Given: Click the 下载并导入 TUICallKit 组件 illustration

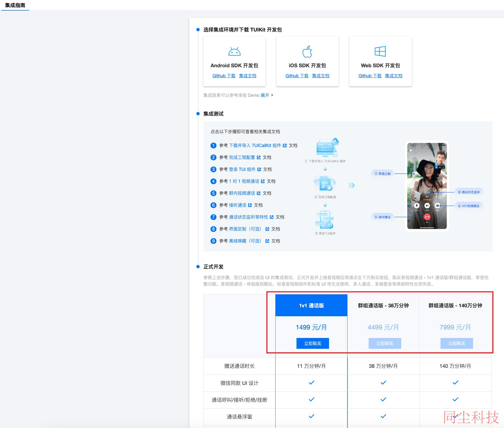Looking at the screenshot, I should pos(327,148).
